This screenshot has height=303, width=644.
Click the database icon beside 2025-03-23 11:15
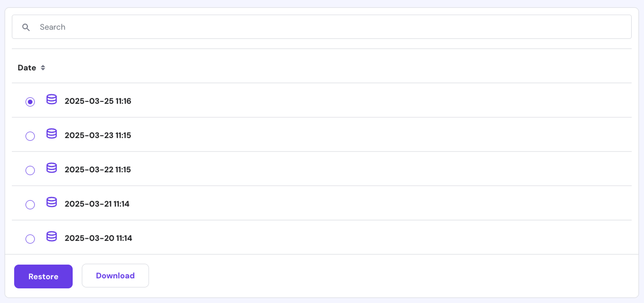pyautogui.click(x=51, y=134)
